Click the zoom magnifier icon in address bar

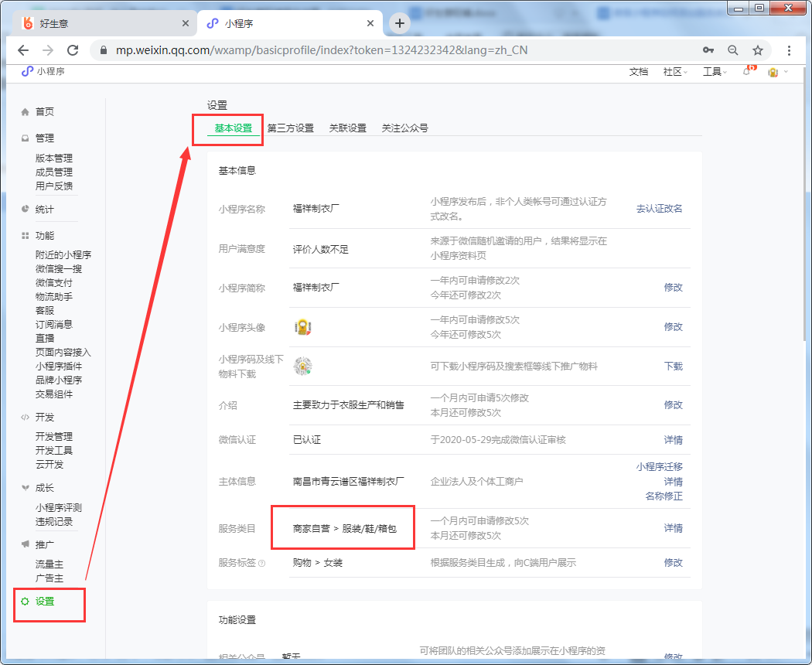pyautogui.click(x=733, y=50)
